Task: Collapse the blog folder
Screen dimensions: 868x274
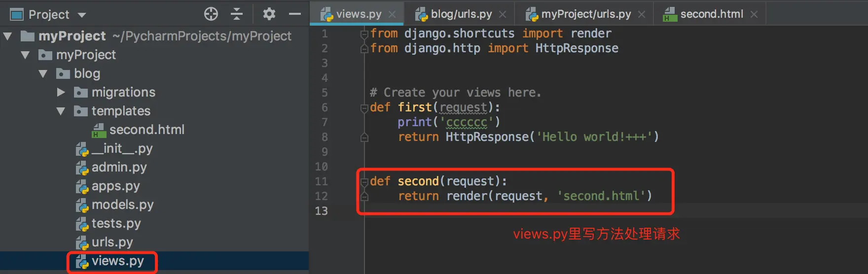Action: pos(43,73)
